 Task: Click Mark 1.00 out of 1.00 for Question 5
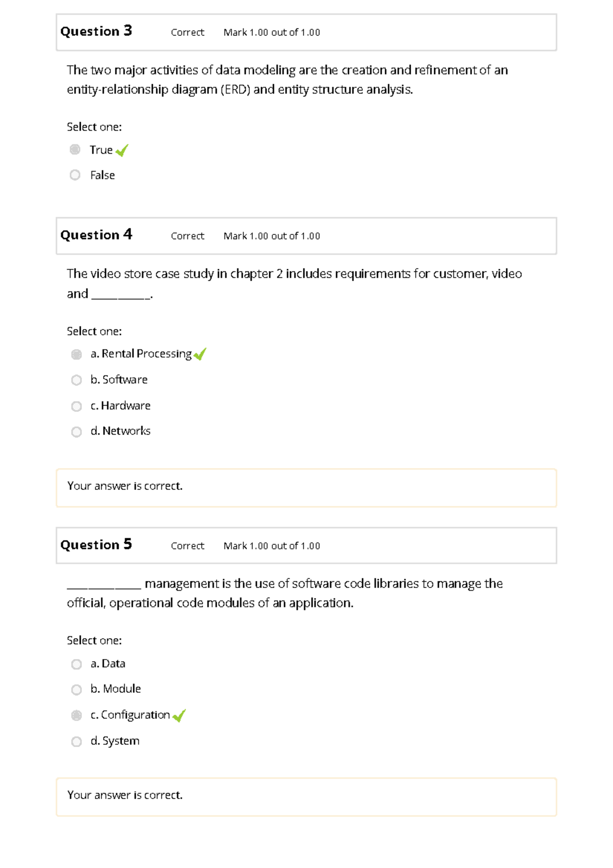click(x=271, y=546)
